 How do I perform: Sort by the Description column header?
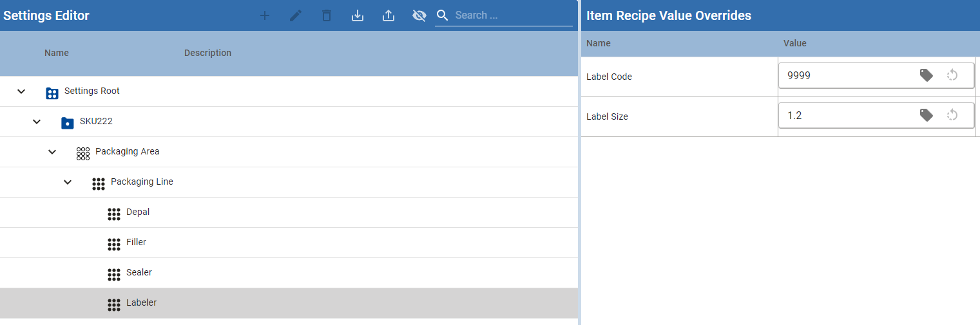(x=207, y=53)
